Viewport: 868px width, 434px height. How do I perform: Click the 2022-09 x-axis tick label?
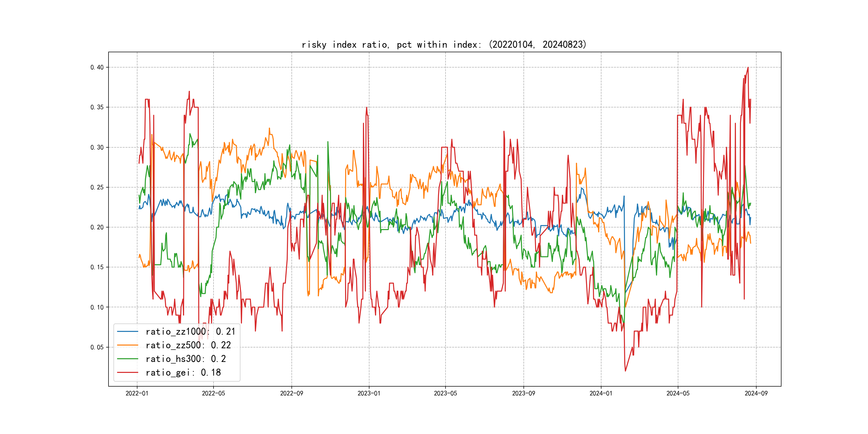[291, 393]
